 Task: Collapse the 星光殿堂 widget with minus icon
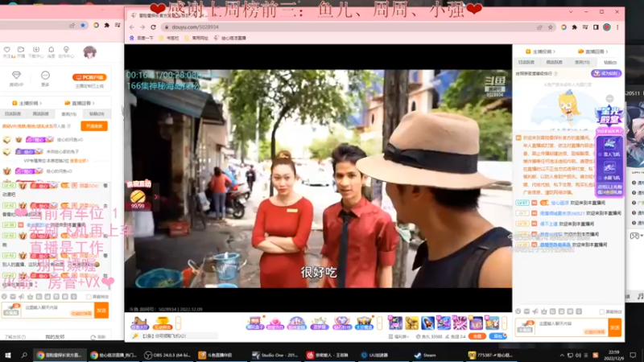click(x=610, y=98)
